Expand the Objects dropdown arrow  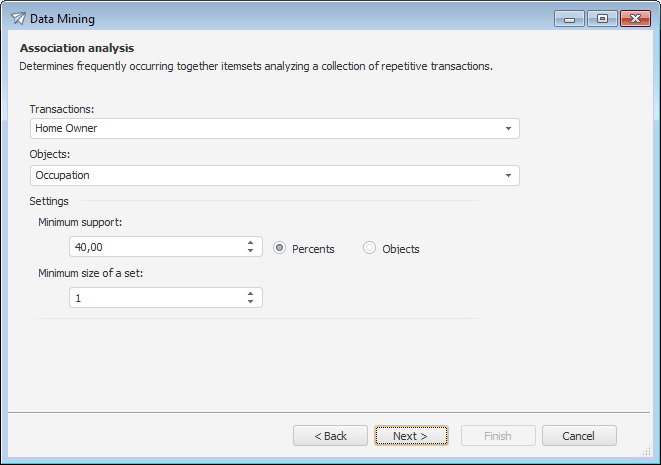click(508, 176)
